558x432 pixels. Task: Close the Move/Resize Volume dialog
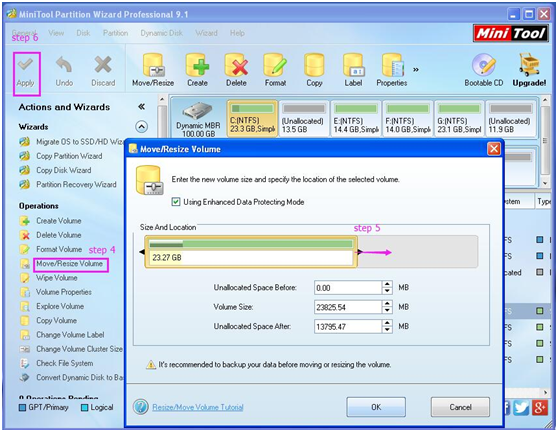click(x=494, y=149)
